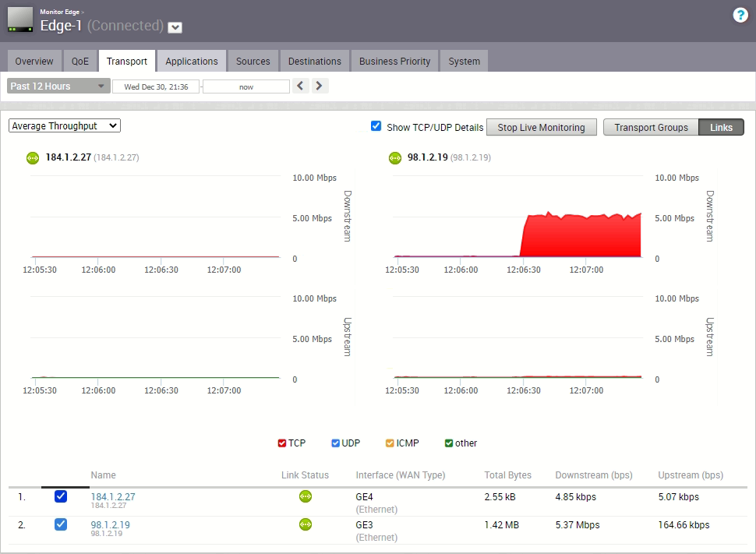Open the Destinations tab

(x=315, y=62)
